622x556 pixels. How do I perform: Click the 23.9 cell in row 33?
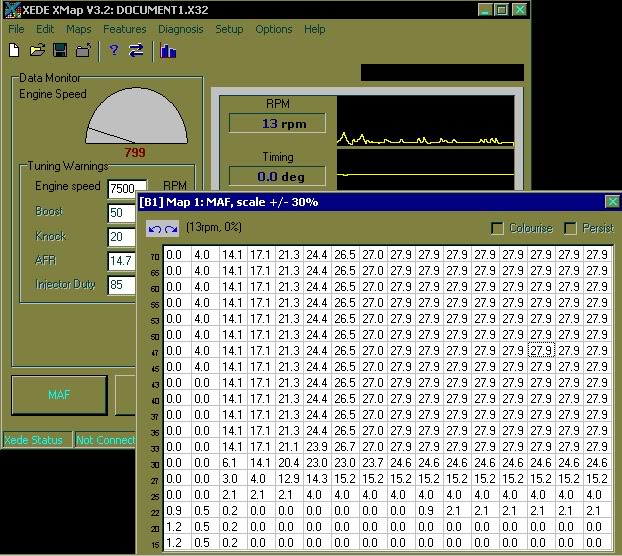317,447
